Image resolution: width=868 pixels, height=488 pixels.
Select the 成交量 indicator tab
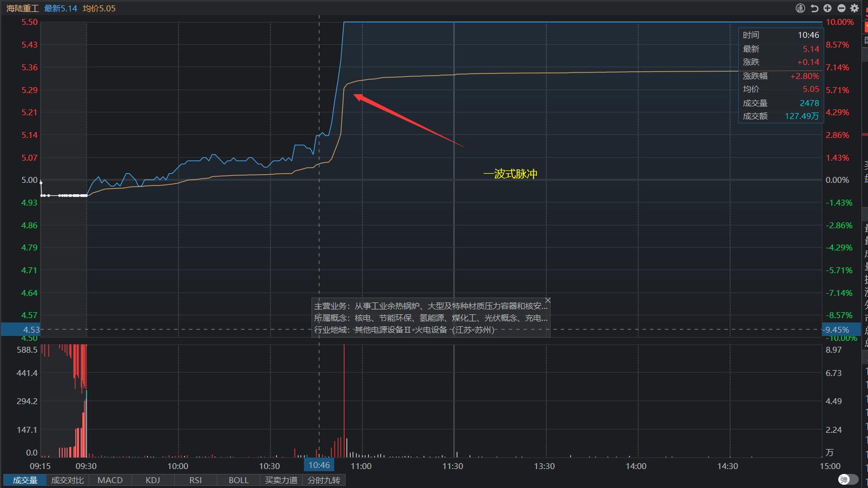(x=25, y=480)
